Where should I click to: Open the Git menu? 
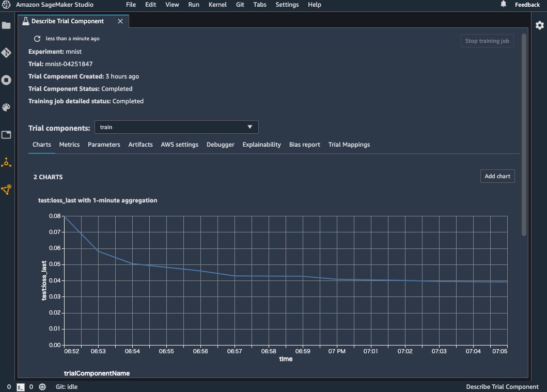pyautogui.click(x=240, y=5)
